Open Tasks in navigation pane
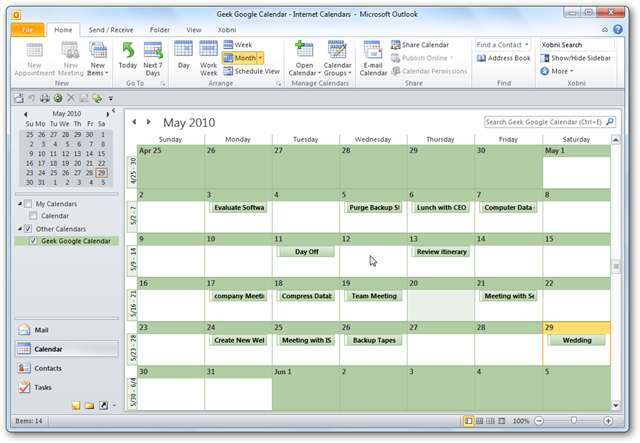 coord(67,387)
